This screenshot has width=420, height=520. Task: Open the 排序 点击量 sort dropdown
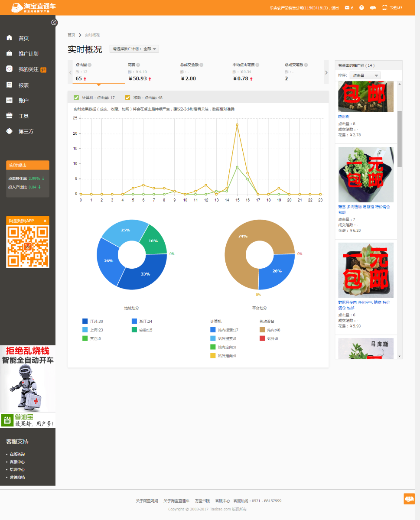(365, 75)
